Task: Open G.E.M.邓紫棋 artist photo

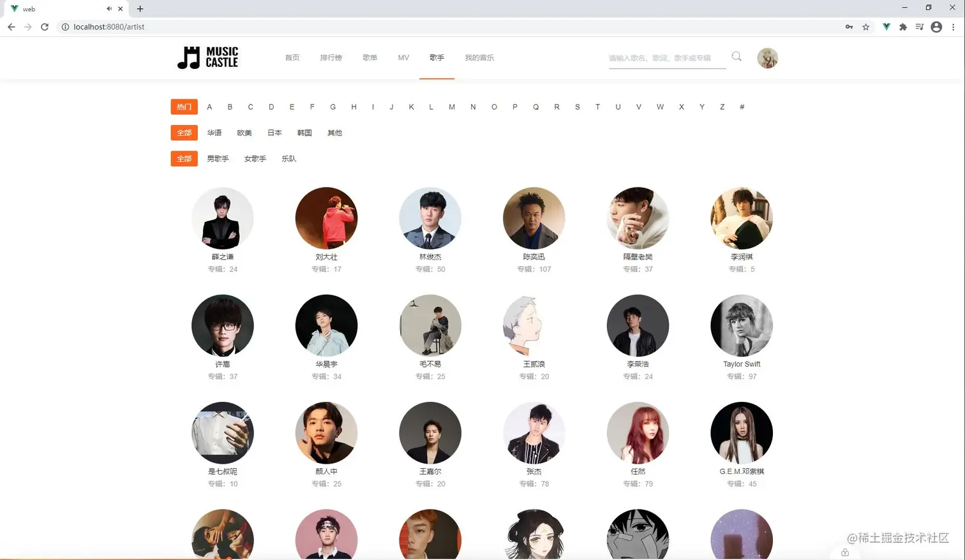Action: click(742, 433)
